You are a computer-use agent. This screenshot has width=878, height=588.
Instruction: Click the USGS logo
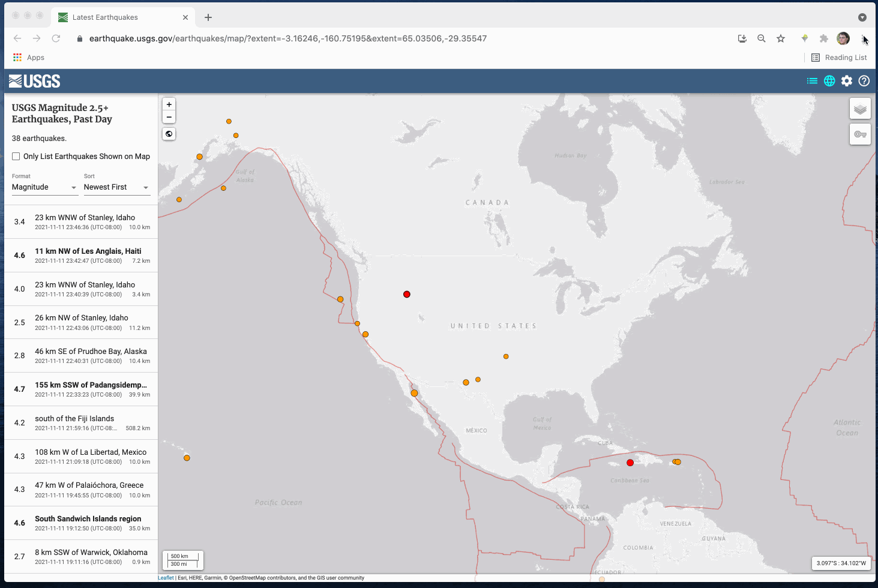pyautogui.click(x=35, y=81)
